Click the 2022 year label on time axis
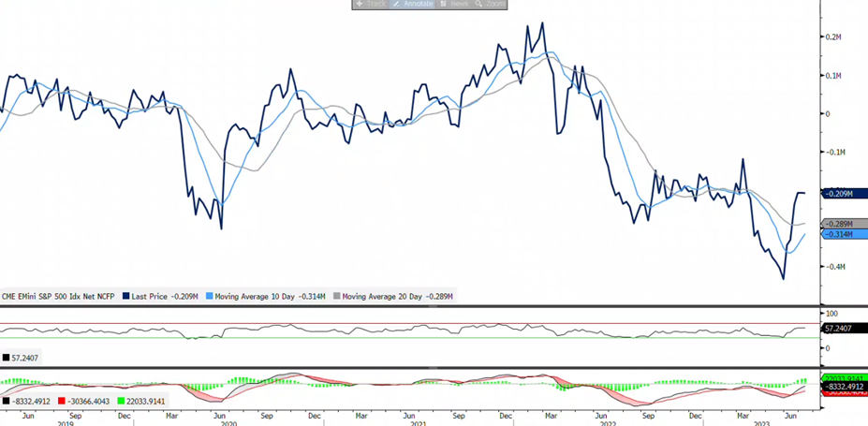Viewport: 868px width, 426px height. 608,422
